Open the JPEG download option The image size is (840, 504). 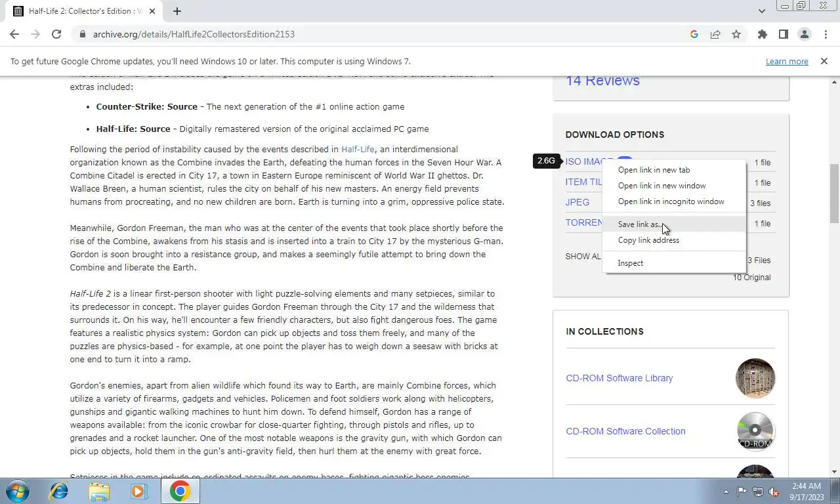[577, 203]
